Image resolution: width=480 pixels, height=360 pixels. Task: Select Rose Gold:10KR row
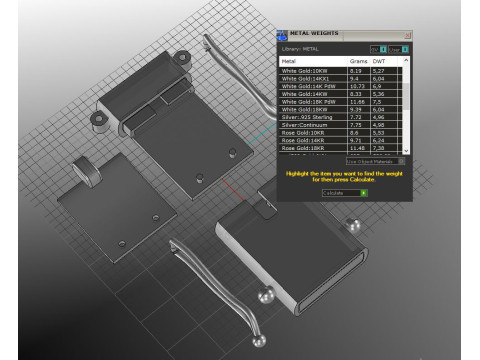point(340,133)
